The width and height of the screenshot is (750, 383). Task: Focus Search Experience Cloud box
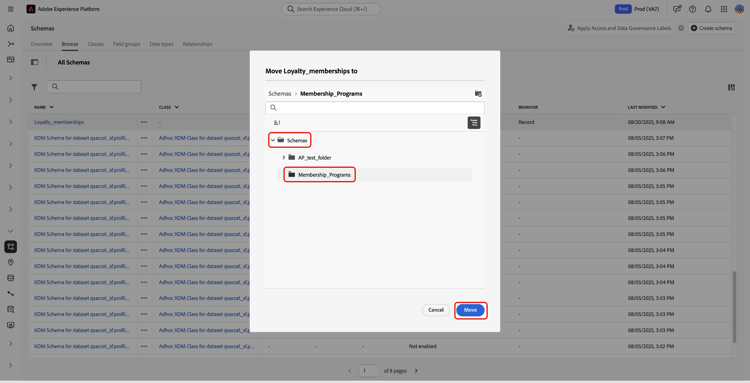[x=331, y=9]
